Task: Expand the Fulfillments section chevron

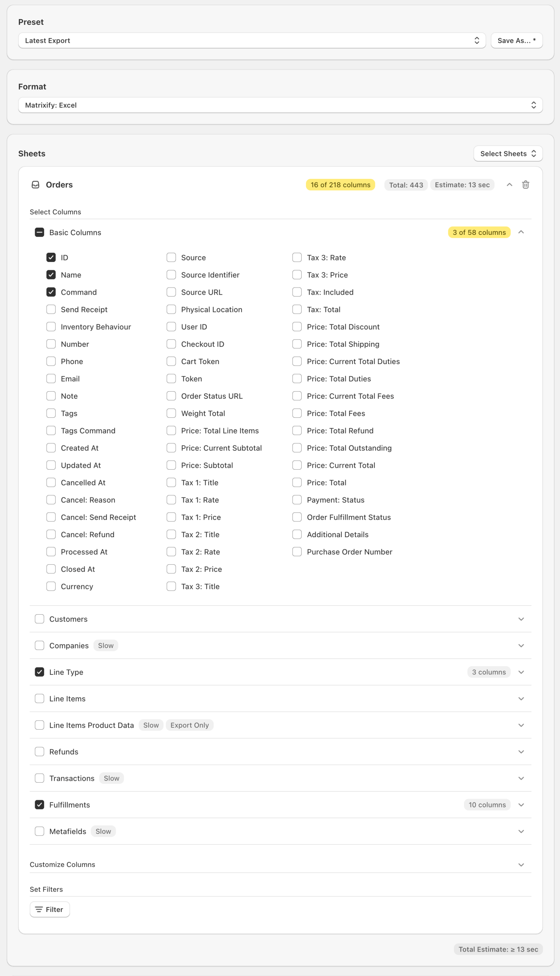Action: [521, 805]
